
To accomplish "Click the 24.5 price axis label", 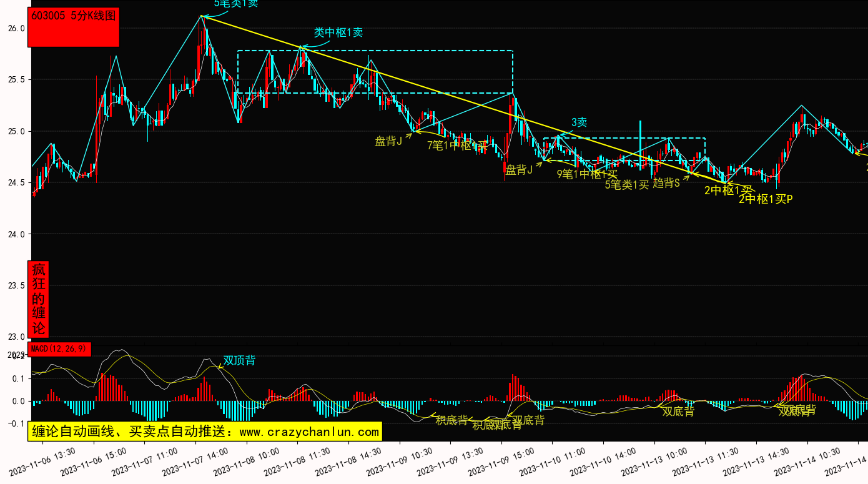I will [x=16, y=183].
